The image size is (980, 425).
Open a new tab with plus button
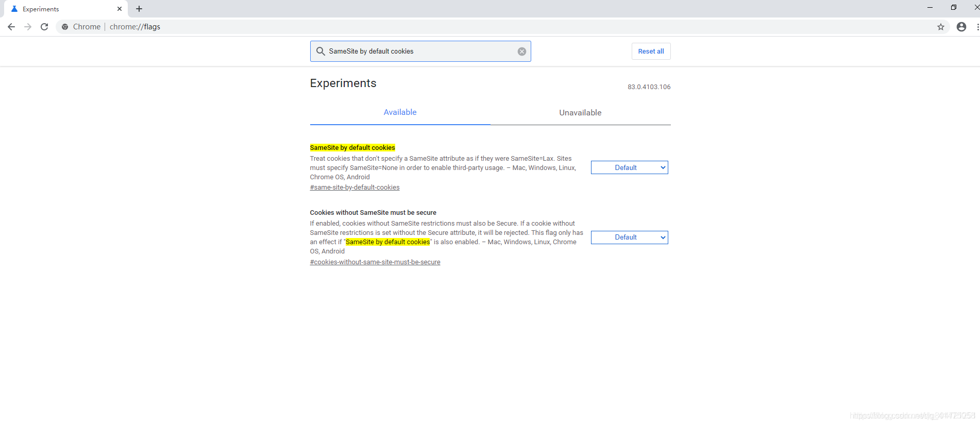point(139,9)
